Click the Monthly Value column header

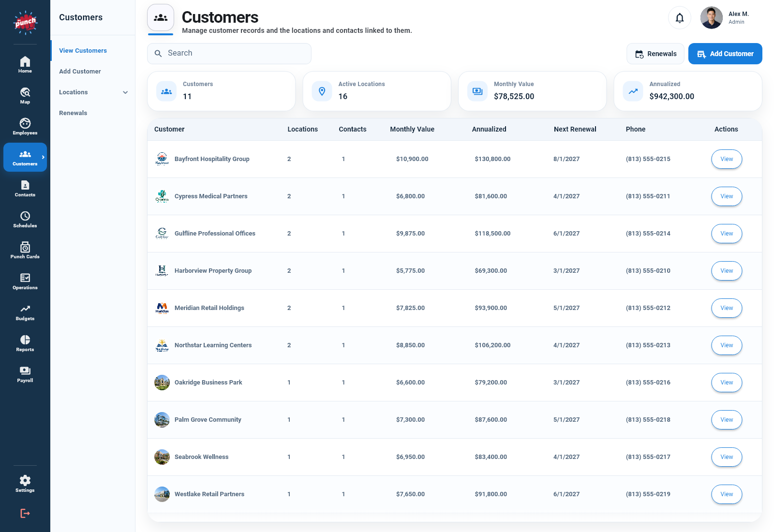coord(412,129)
